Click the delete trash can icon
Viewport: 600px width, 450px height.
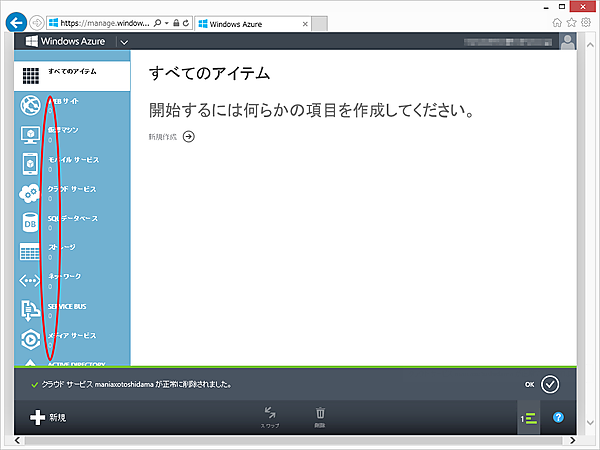(320, 413)
